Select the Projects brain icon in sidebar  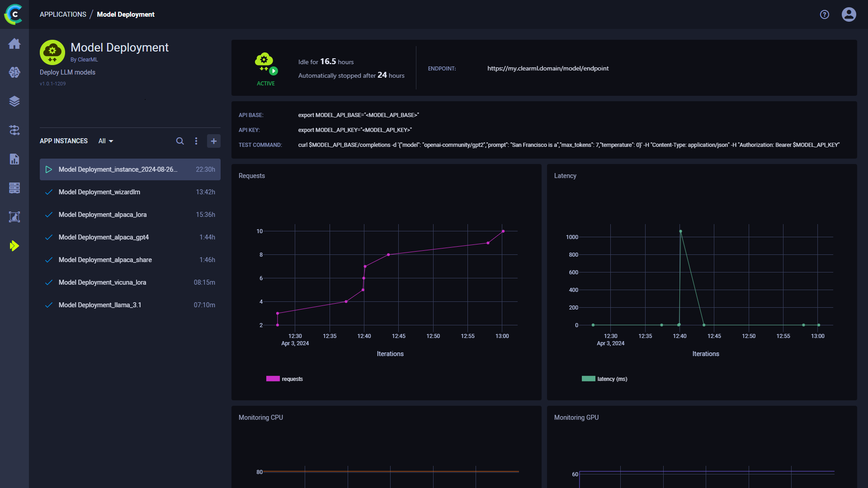[x=14, y=72]
